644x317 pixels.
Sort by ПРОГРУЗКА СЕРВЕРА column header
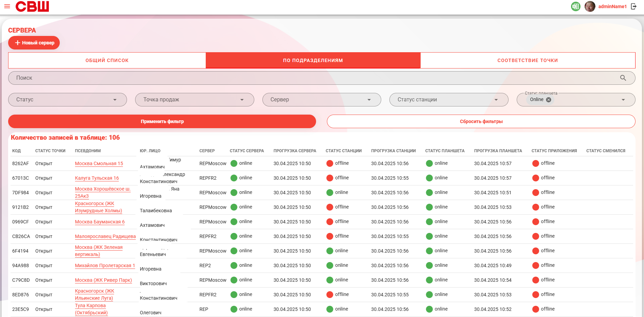295,151
